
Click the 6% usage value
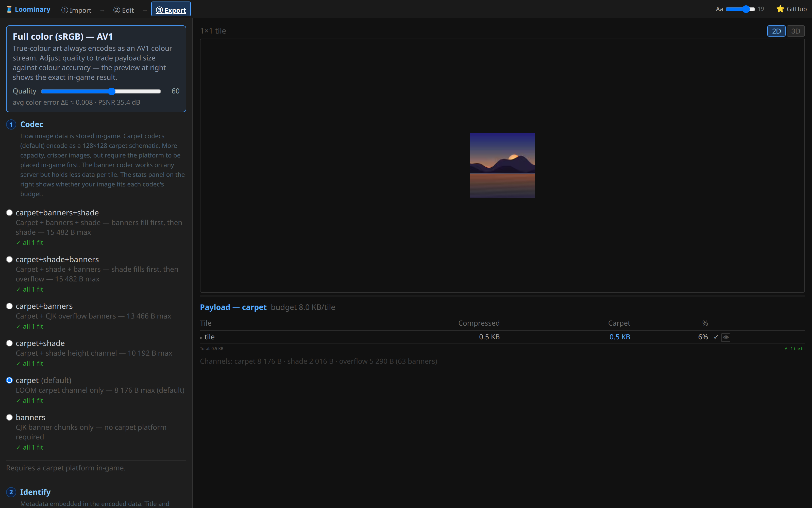[703, 337]
